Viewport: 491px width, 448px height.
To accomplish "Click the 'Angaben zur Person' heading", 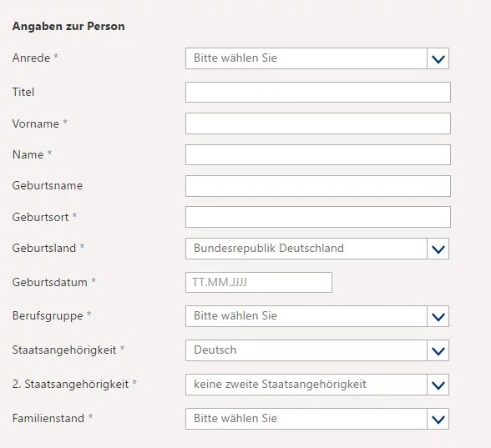I will (x=68, y=27).
